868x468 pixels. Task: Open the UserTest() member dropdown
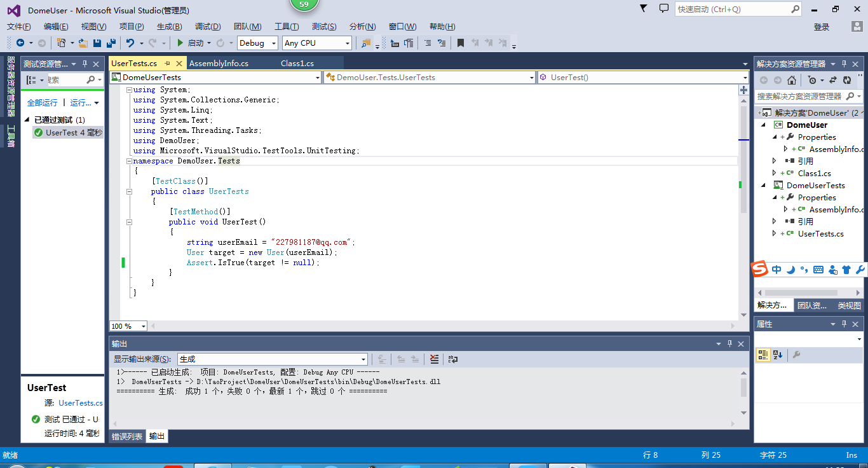pos(644,77)
